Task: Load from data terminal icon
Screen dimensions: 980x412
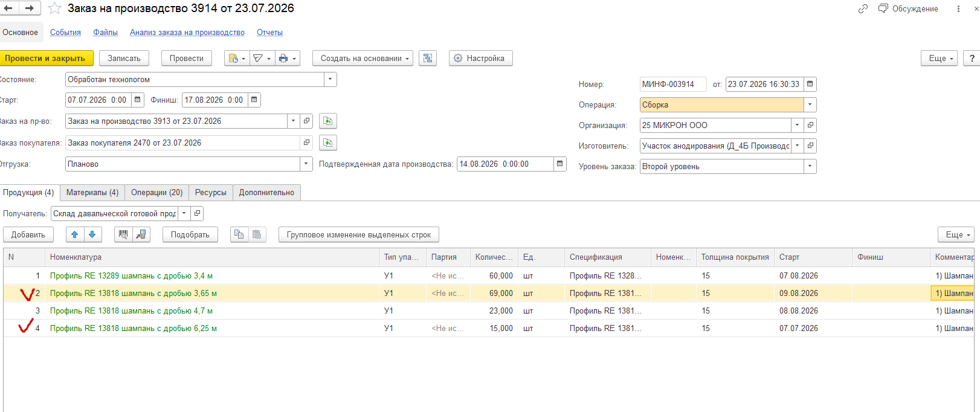Action: pyautogui.click(x=141, y=234)
